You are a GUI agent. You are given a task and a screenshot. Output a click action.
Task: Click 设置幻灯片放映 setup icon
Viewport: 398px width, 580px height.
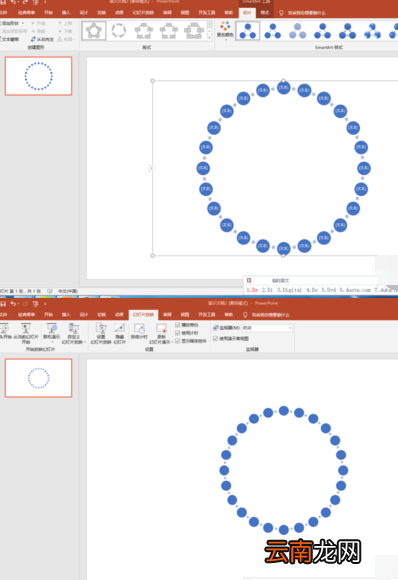coord(101,334)
